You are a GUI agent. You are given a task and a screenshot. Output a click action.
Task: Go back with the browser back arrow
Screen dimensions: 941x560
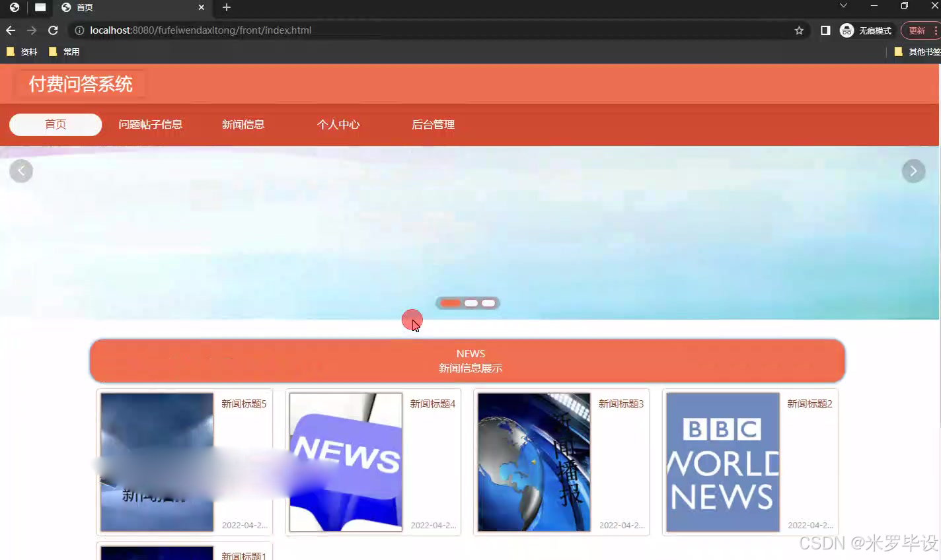[11, 30]
